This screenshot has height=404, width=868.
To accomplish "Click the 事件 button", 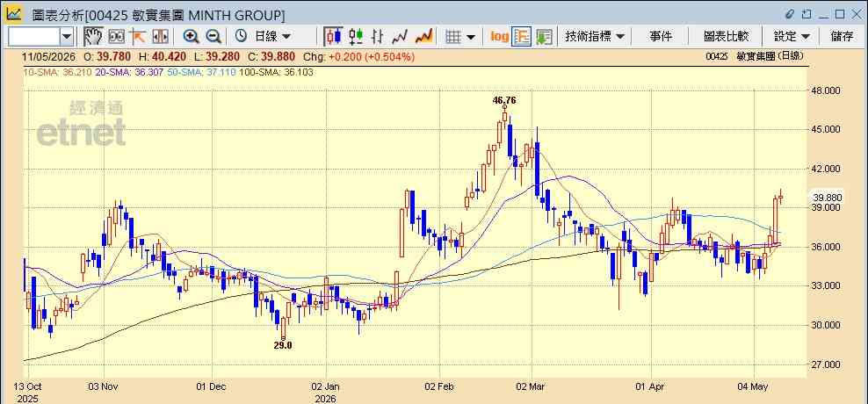I will [x=661, y=37].
